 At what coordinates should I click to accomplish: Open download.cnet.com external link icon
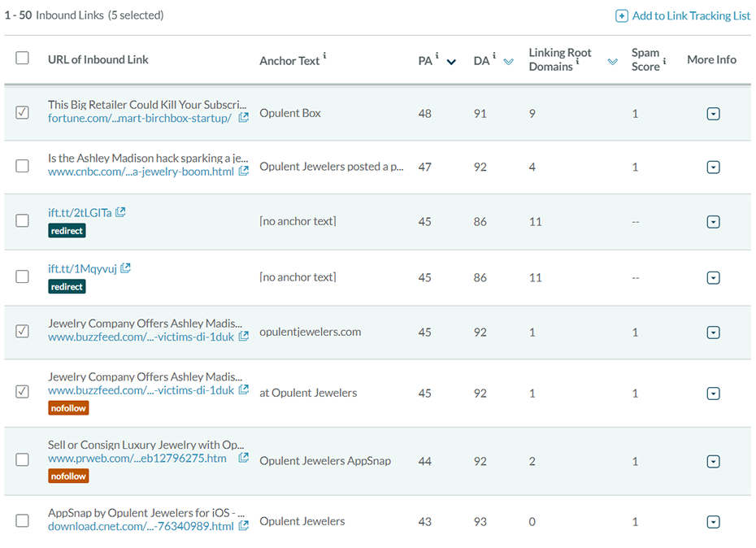(244, 525)
